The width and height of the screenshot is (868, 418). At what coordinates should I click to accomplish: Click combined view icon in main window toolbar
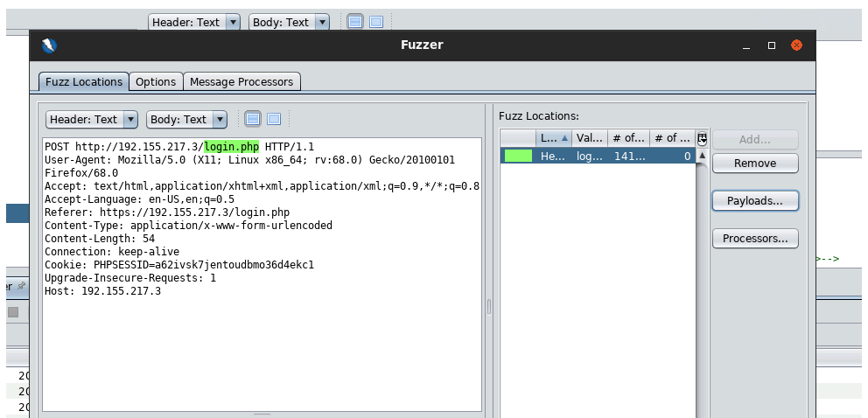[x=376, y=22]
